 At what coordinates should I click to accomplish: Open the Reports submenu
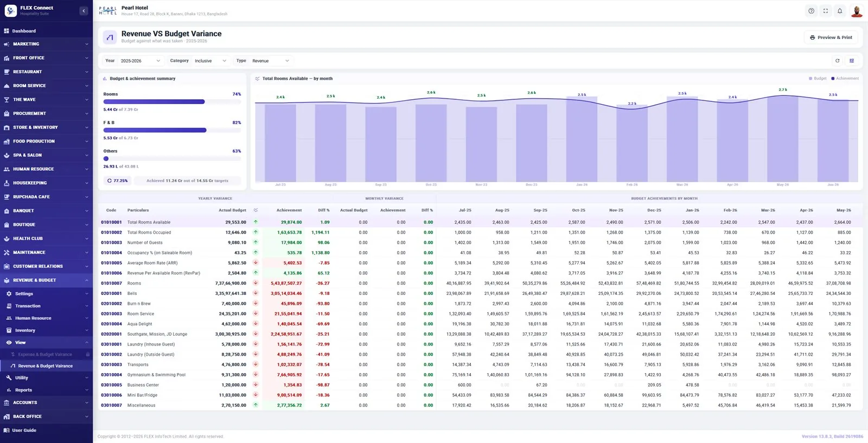click(46, 390)
